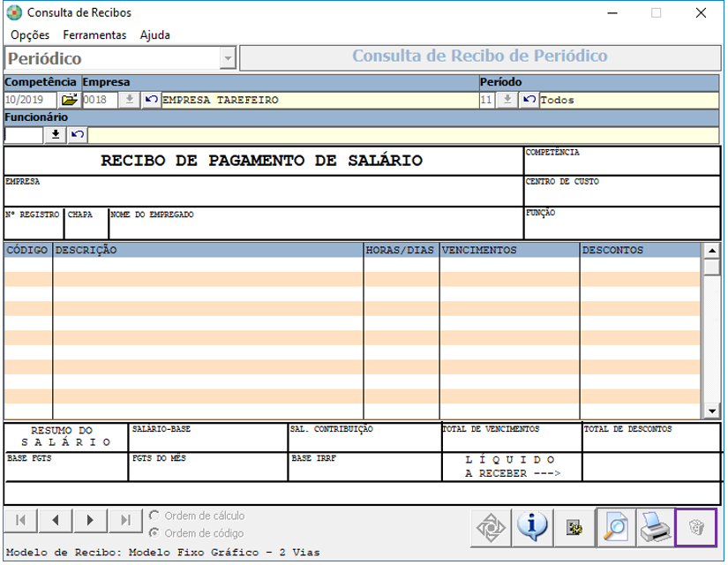Click the table scrollbar thumb

pos(711,267)
